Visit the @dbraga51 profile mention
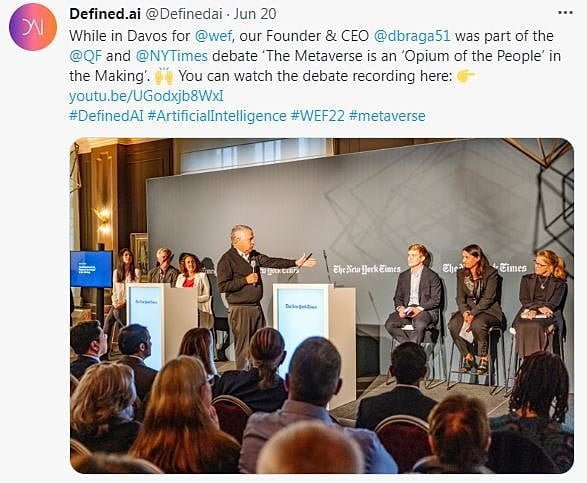The image size is (587, 483). coord(412,36)
